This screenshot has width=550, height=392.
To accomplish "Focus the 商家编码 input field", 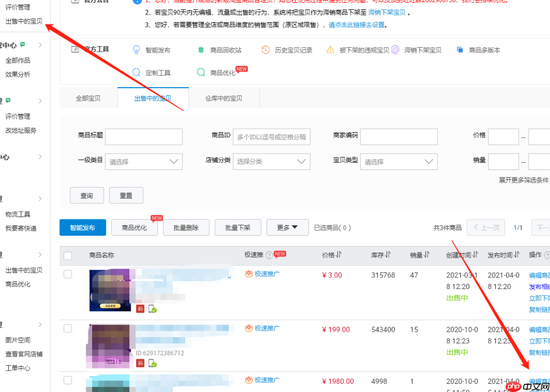I will pyautogui.click(x=399, y=137).
